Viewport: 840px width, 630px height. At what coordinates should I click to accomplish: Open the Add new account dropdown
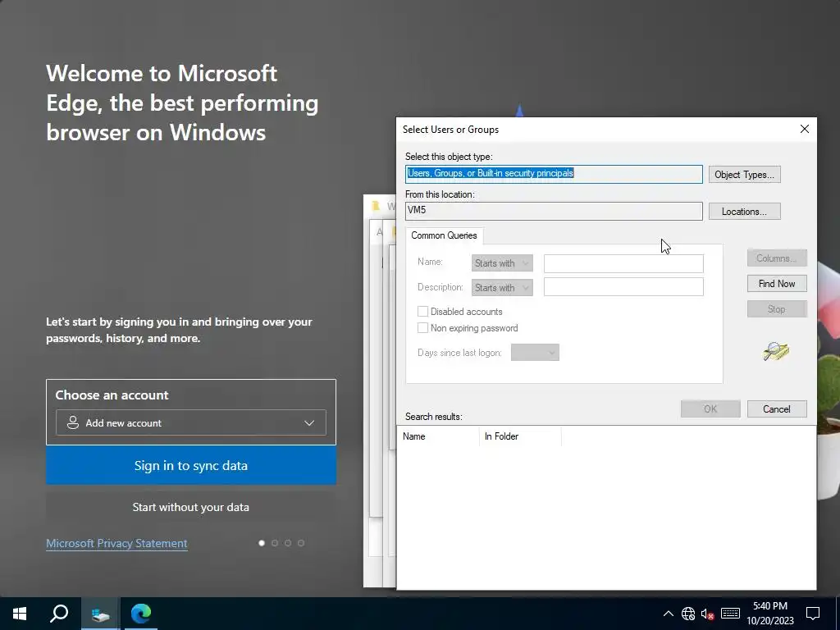pyautogui.click(x=190, y=422)
